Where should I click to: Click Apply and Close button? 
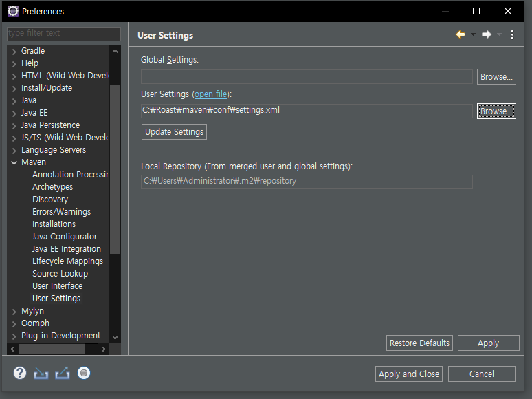(x=409, y=374)
